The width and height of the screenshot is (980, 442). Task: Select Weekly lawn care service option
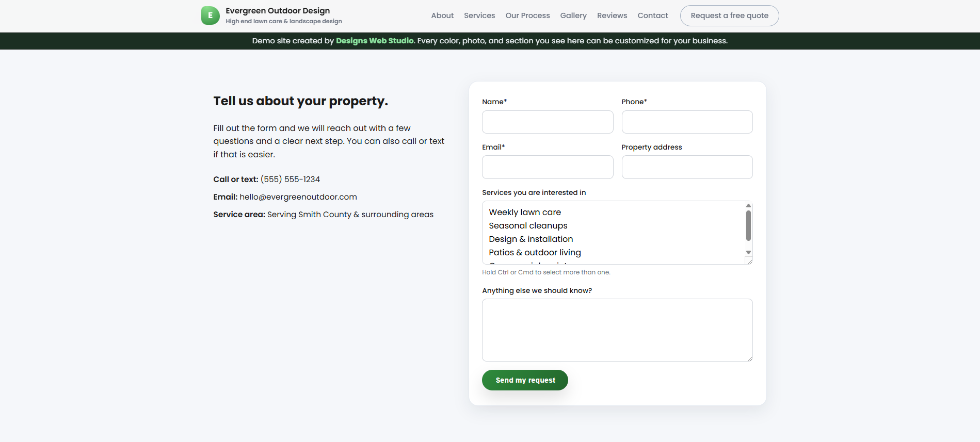tap(524, 212)
